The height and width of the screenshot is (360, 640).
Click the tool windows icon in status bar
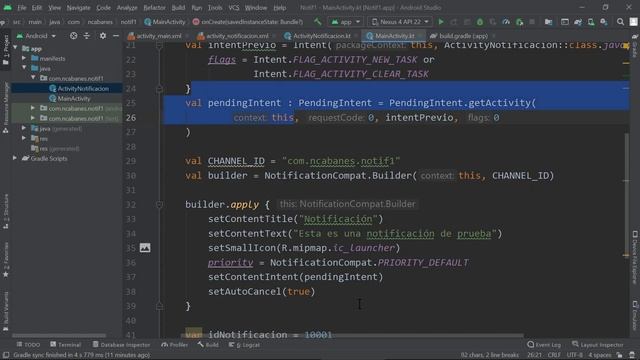[x=6, y=355]
